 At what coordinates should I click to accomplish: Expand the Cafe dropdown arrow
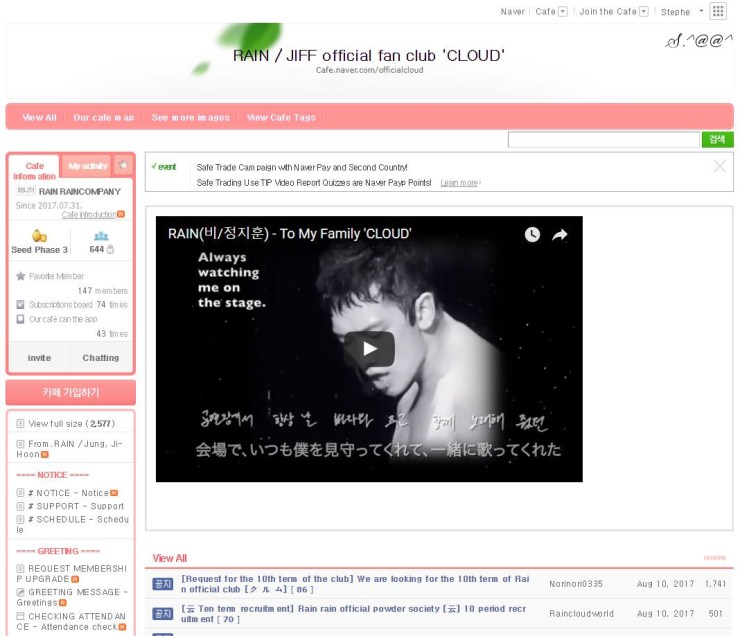pos(562,12)
